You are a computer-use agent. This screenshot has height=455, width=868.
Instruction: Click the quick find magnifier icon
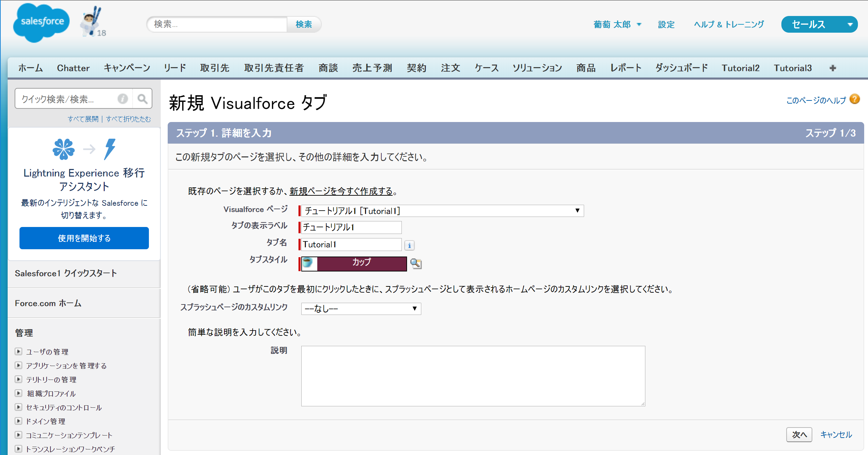142,99
